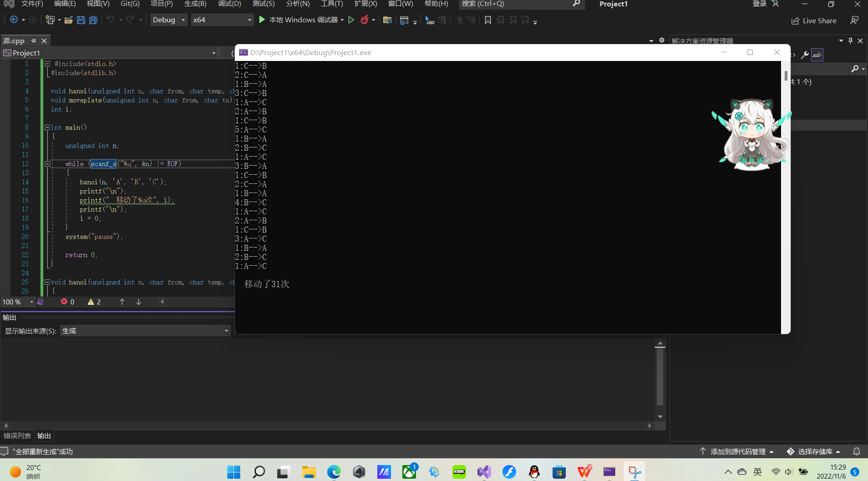Screen dimensions: 868x481
Task: Click the 20°C weather widget on the taskbar
Action: 26,472
